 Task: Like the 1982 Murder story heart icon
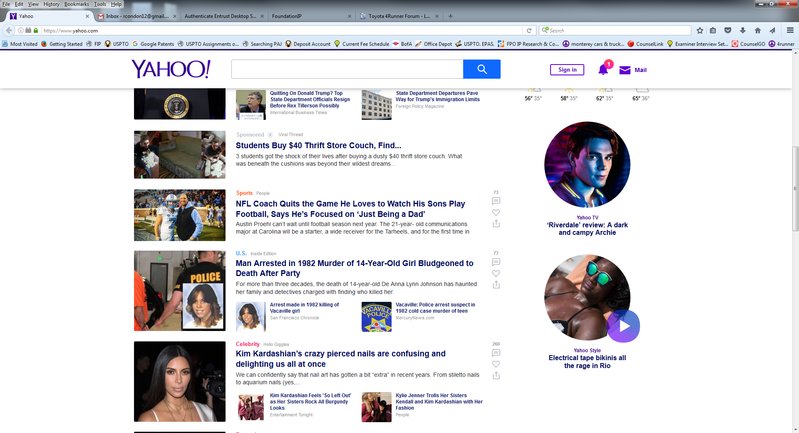coord(496,273)
